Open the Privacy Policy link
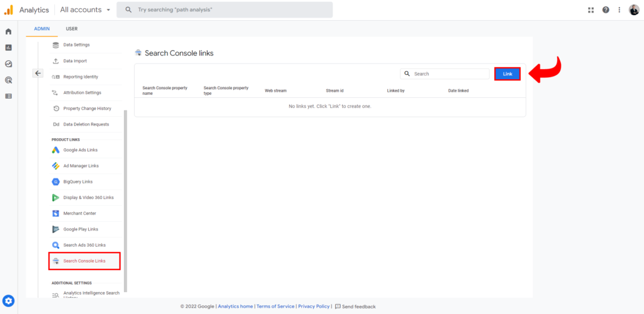644x314 pixels. click(314, 306)
